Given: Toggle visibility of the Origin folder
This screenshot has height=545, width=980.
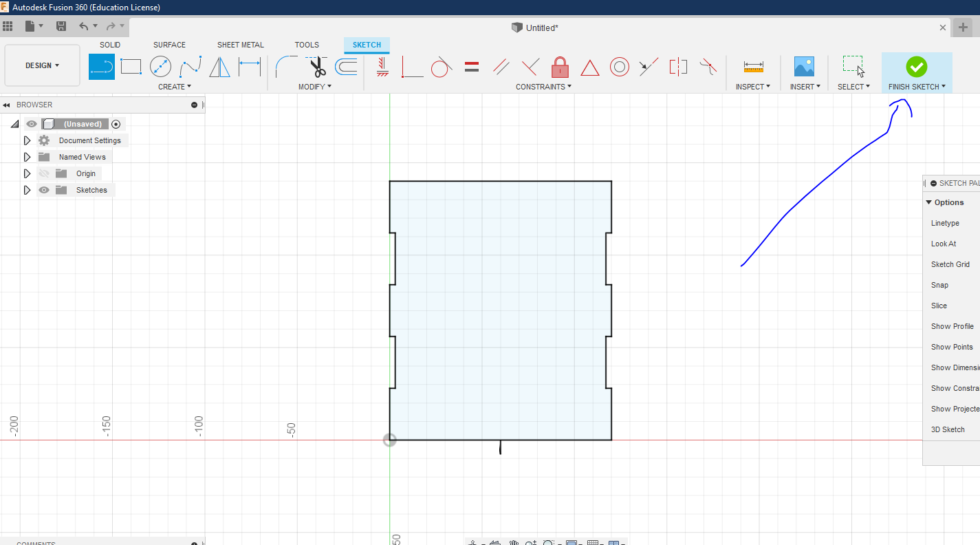Looking at the screenshot, I should (x=45, y=173).
